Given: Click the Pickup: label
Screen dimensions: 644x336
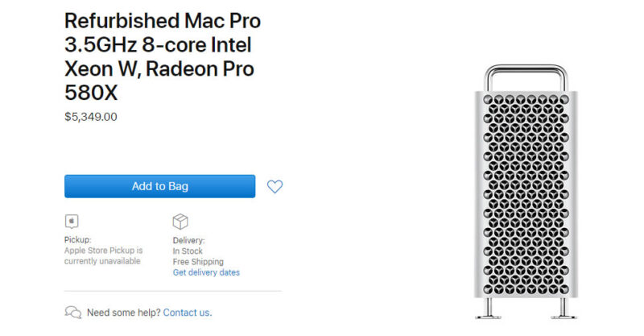Looking at the screenshot, I should point(78,240).
